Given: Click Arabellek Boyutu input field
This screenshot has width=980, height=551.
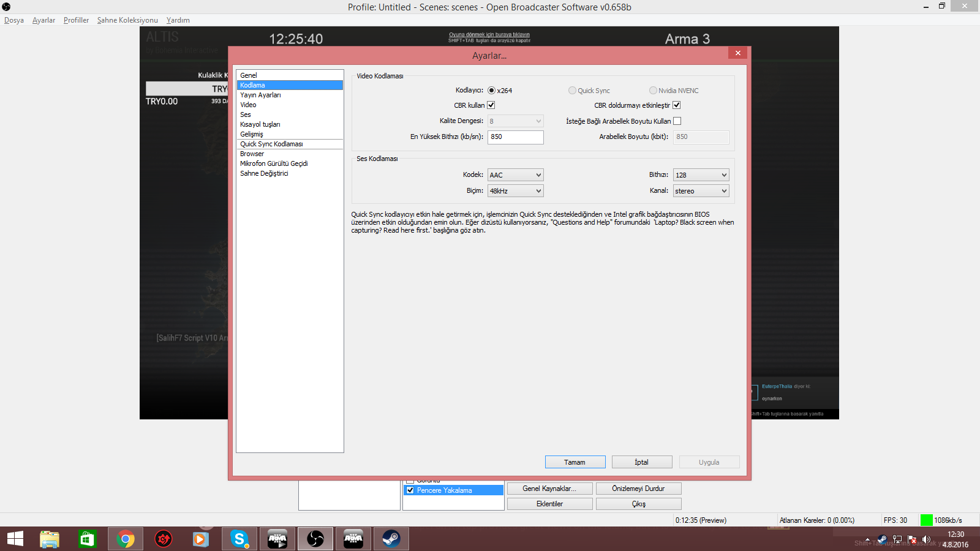Looking at the screenshot, I should tap(701, 137).
